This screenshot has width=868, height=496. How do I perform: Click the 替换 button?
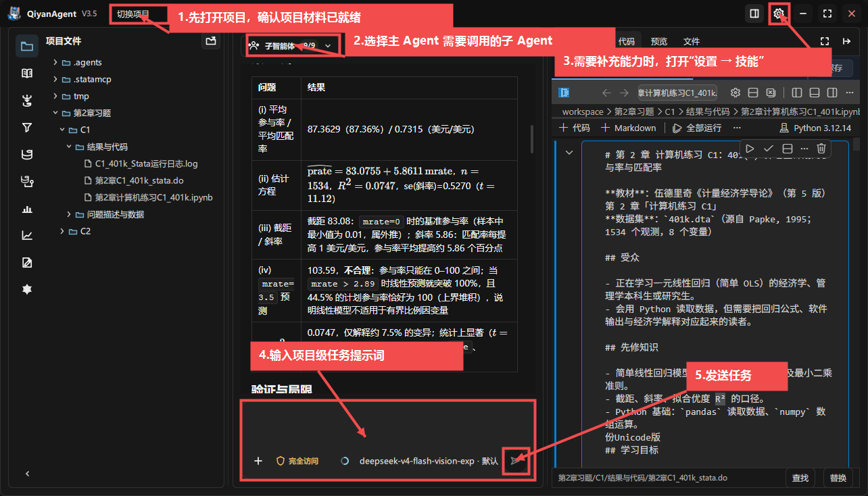pos(838,478)
